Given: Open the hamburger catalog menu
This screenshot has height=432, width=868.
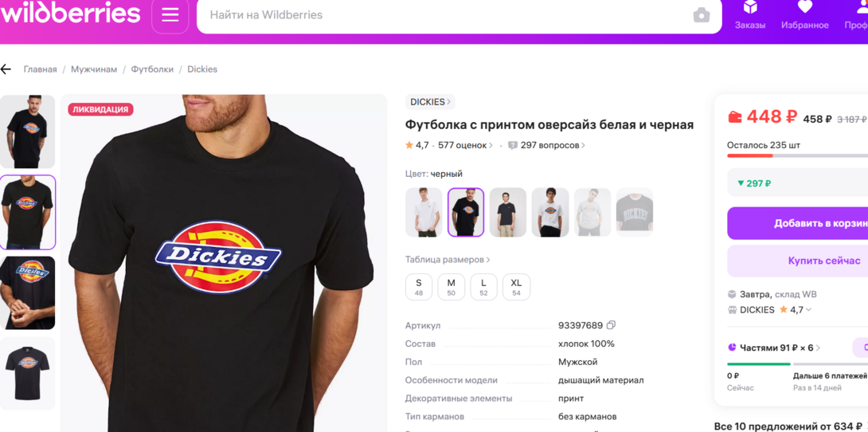Looking at the screenshot, I should pos(170,15).
